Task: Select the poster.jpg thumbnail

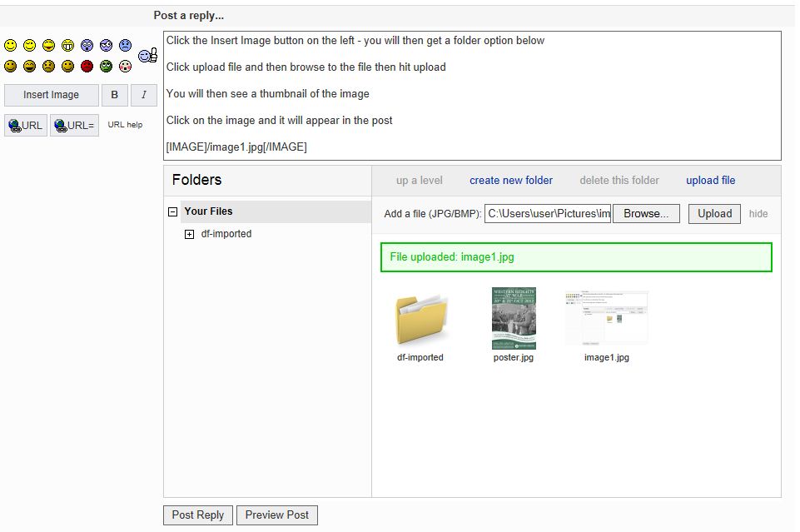Action: click(x=514, y=318)
